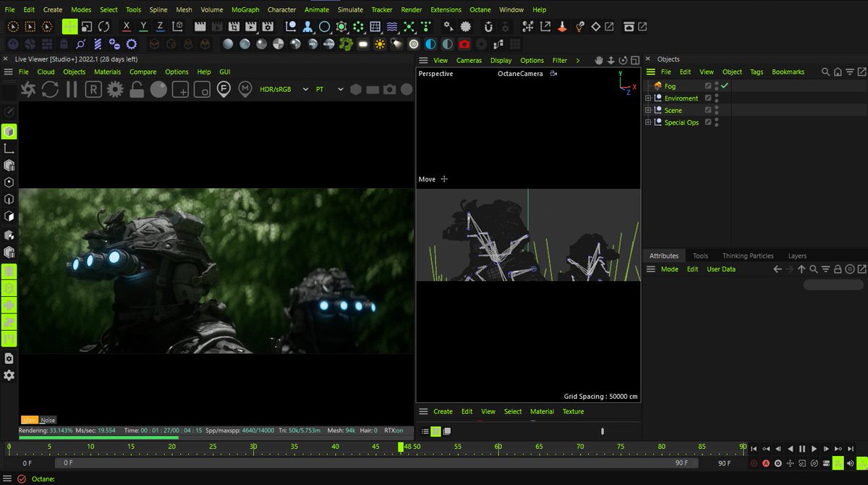Click the home icon in Objects panel
Viewport: 868px width, 485px height.
838,72
